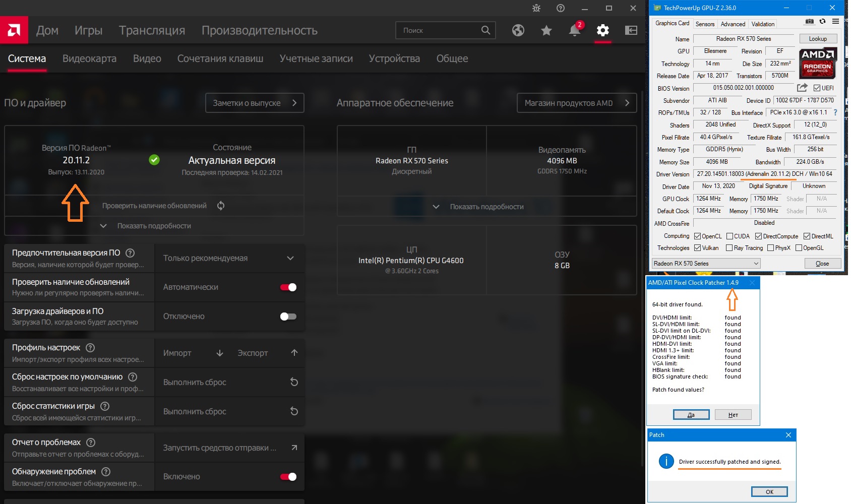
Task: Toggle the UEFI checkbox in GPU-Z
Action: point(817,88)
